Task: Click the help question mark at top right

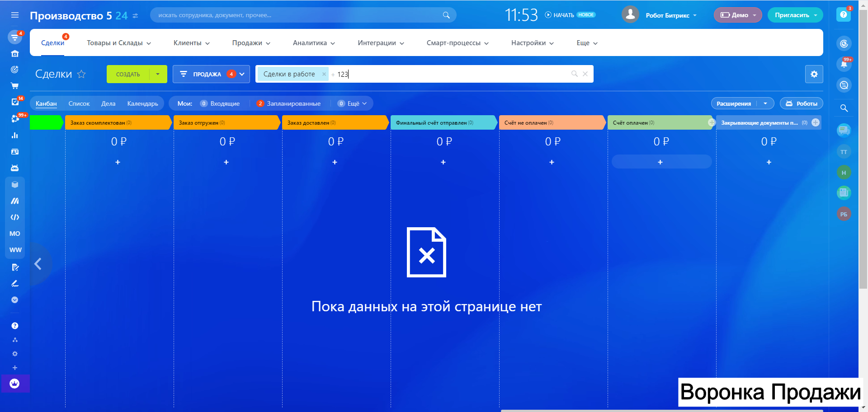Action: click(x=843, y=14)
